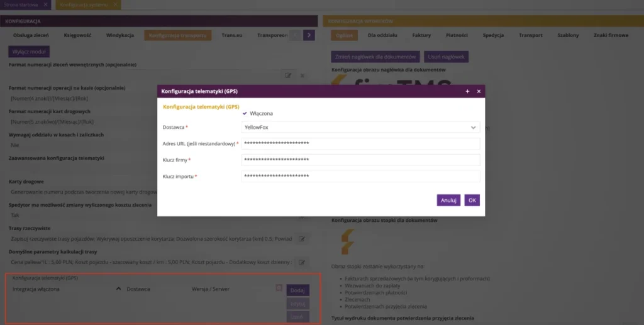Open the Szablony tab

coord(568,35)
